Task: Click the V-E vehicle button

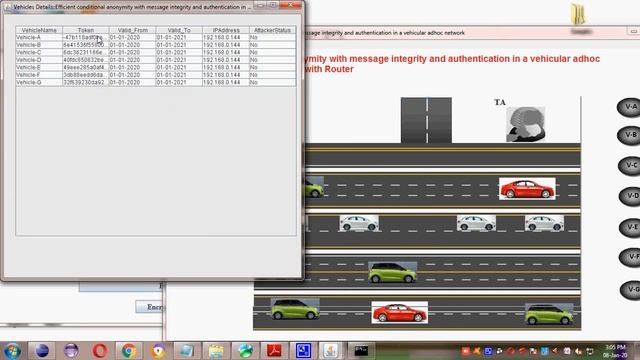Action: click(631, 227)
